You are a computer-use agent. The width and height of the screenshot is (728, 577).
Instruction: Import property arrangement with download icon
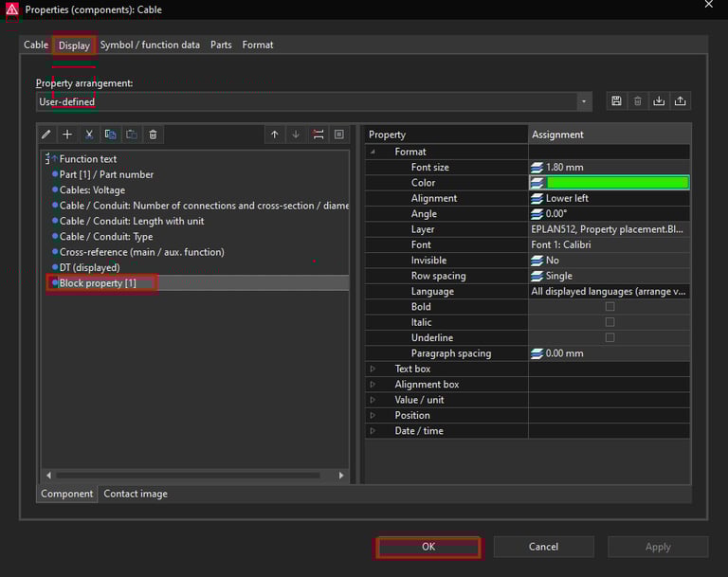point(659,101)
